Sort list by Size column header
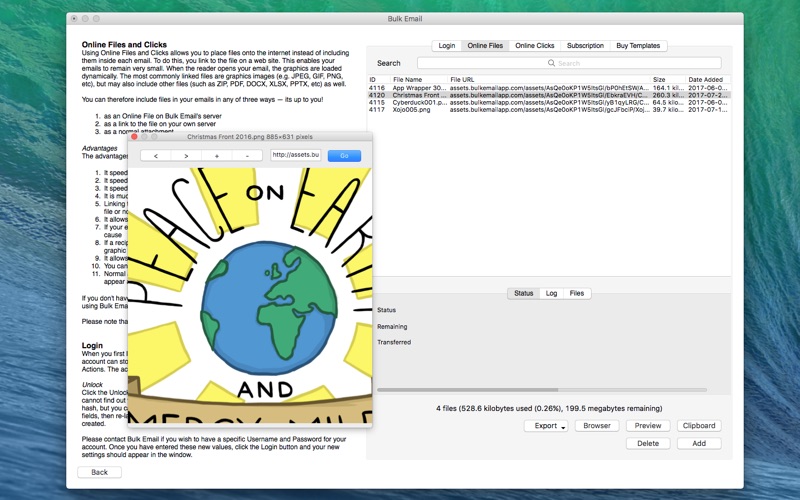800x500 pixels. coord(668,80)
